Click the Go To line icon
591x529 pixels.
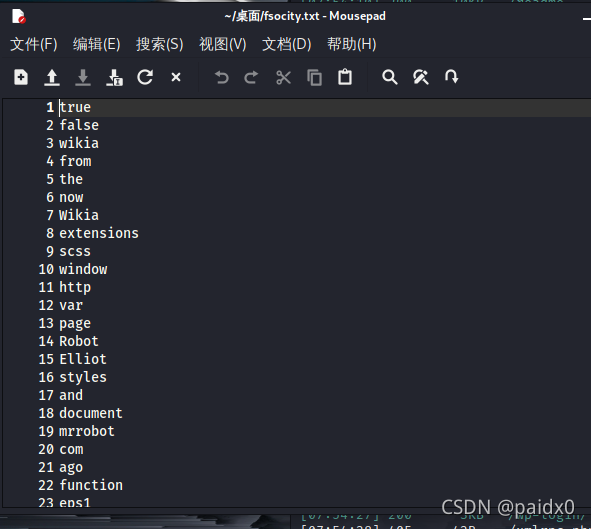pyautogui.click(x=451, y=76)
